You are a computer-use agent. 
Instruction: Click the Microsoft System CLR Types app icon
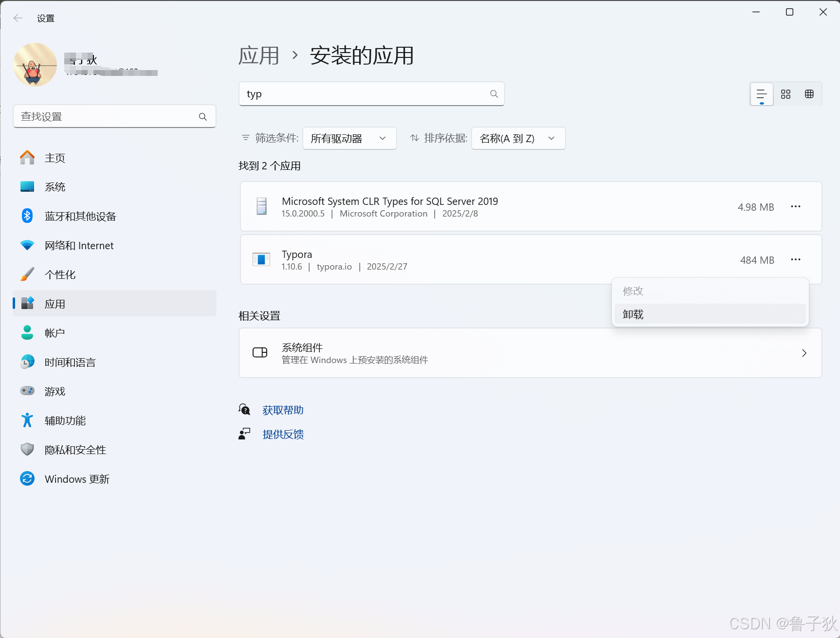point(262,206)
